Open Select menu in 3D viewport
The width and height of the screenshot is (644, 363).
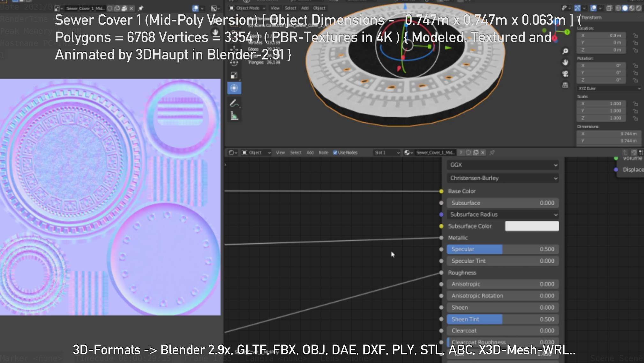tap(290, 8)
